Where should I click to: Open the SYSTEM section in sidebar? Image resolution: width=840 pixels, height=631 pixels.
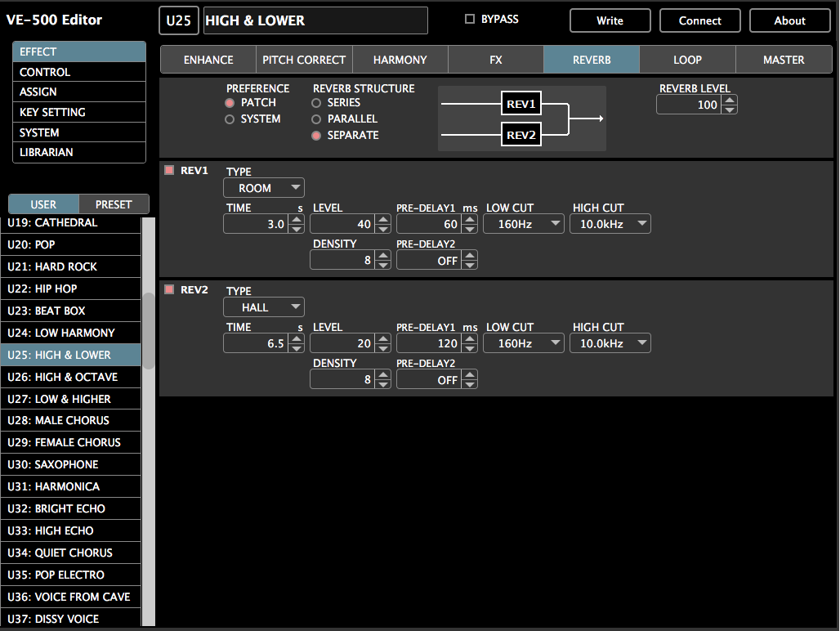pos(79,132)
